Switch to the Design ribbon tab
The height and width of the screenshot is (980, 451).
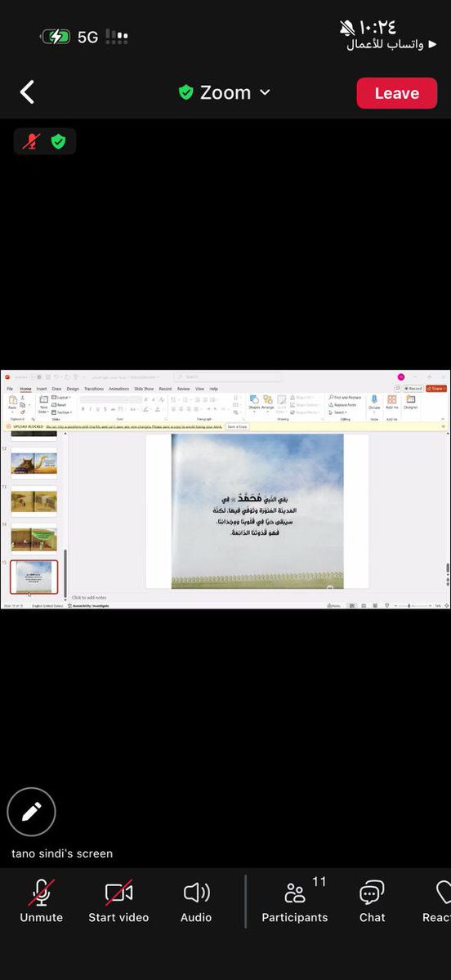point(73,389)
